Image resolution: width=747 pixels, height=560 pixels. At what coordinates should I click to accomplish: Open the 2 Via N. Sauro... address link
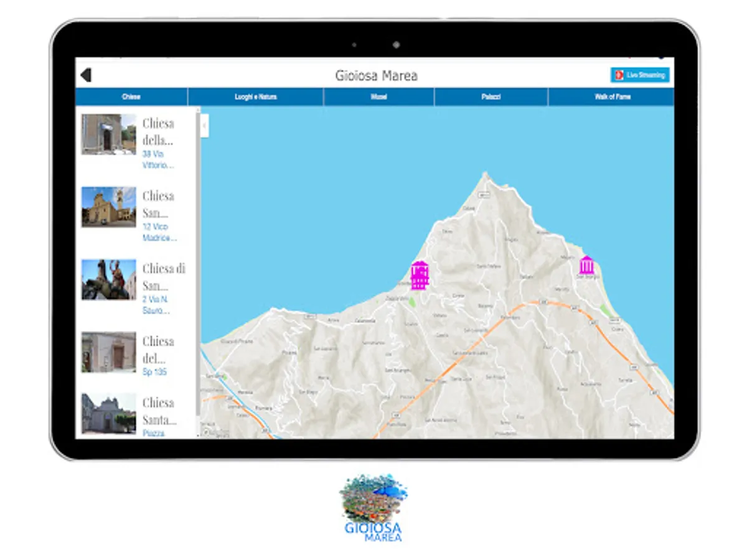click(156, 305)
